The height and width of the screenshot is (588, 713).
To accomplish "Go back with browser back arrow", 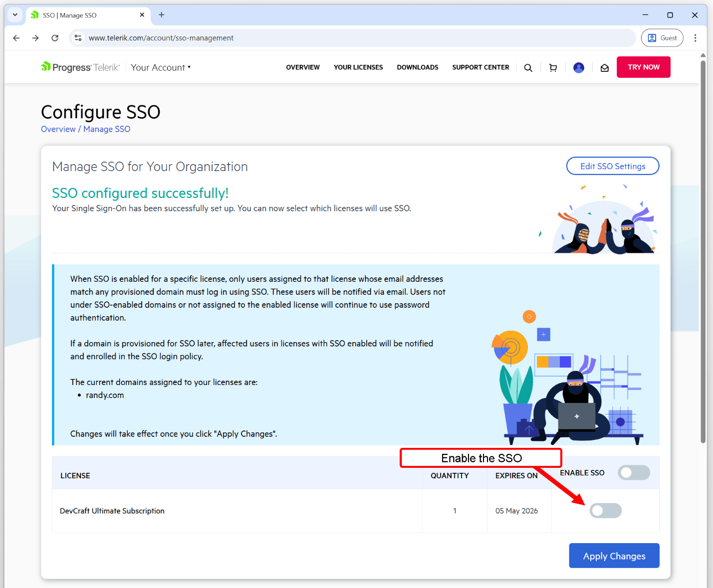I will (16, 38).
